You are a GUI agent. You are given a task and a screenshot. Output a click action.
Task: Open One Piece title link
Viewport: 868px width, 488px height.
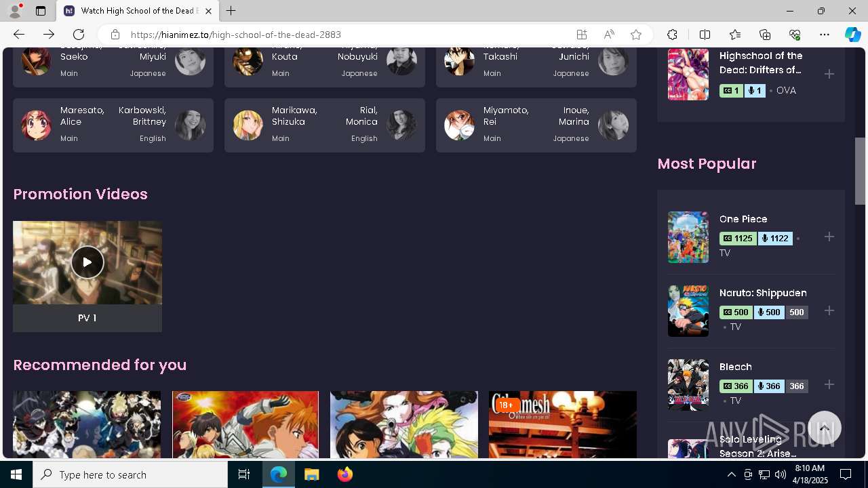(743, 219)
